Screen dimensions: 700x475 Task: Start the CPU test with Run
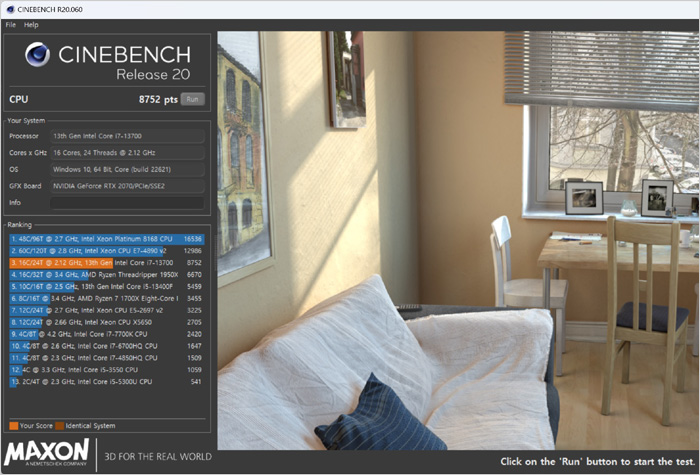tap(192, 99)
